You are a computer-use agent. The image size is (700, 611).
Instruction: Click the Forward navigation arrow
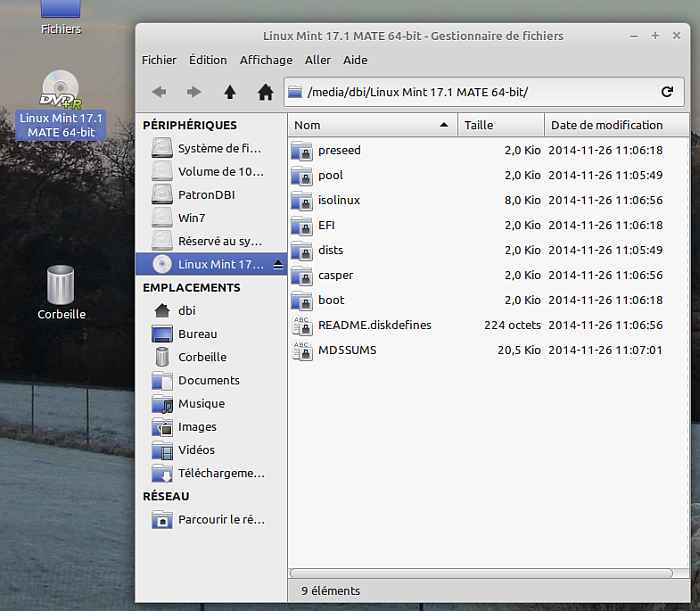point(194,92)
